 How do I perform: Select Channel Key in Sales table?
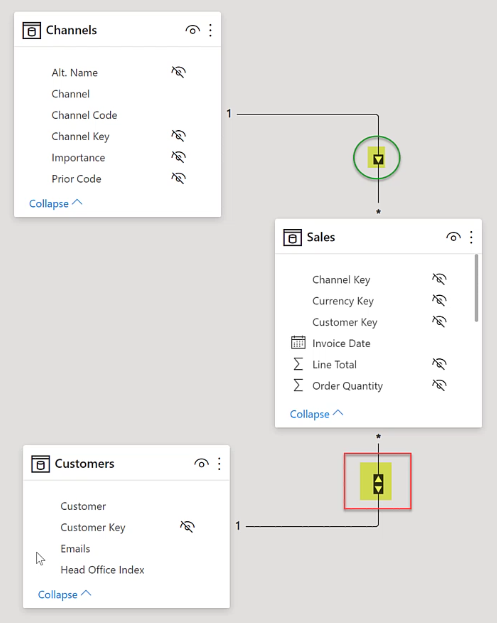pos(341,280)
